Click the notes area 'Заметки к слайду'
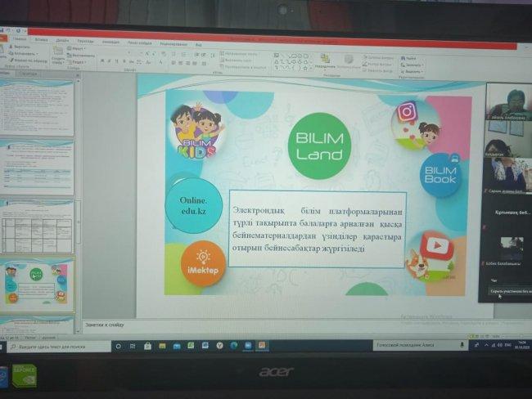Screen dimensions: 532x399 pyautogui.click(x=105, y=325)
